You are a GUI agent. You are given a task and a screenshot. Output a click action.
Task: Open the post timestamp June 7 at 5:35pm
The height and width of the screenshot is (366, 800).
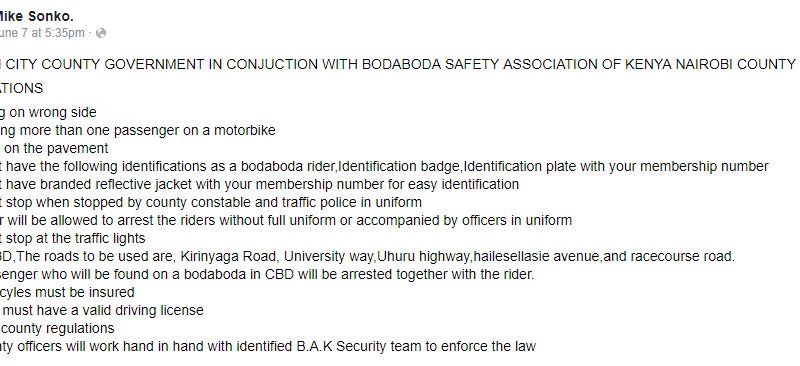point(42,33)
